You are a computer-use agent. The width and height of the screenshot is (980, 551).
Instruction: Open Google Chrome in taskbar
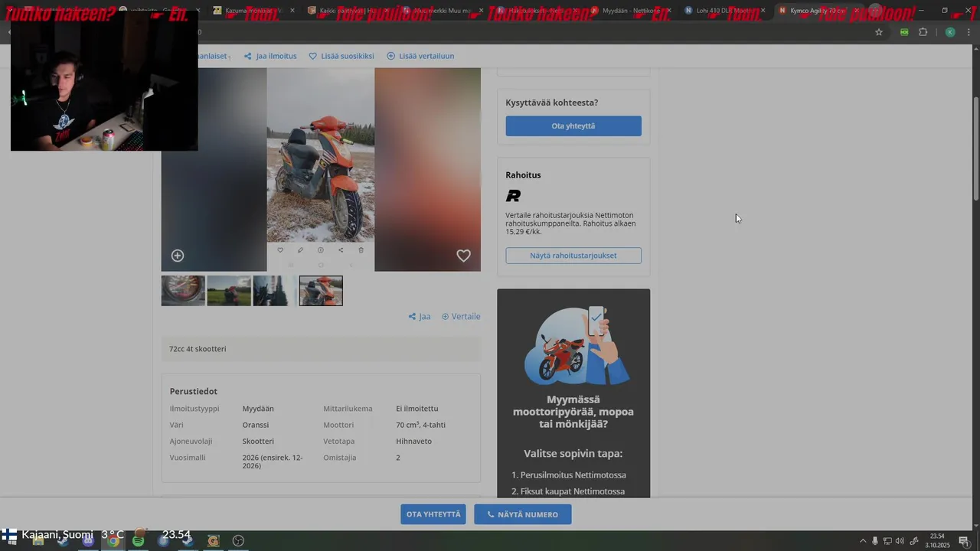click(114, 541)
